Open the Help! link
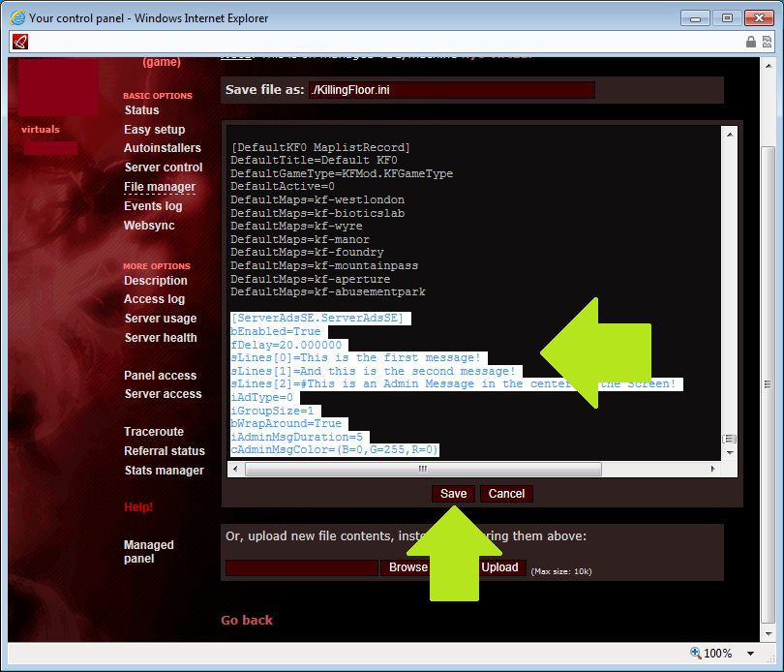The image size is (784, 672). (138, 507)
